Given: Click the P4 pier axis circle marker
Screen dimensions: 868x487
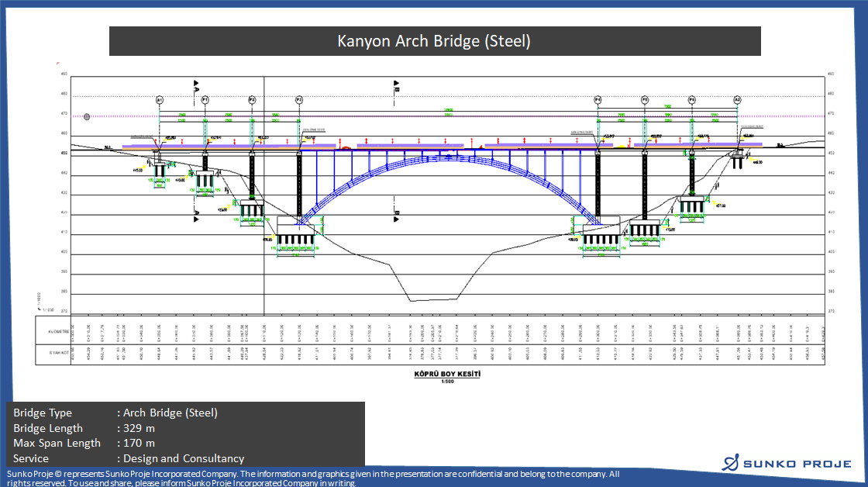Looking at the screenshot, I should coord(598,100).
